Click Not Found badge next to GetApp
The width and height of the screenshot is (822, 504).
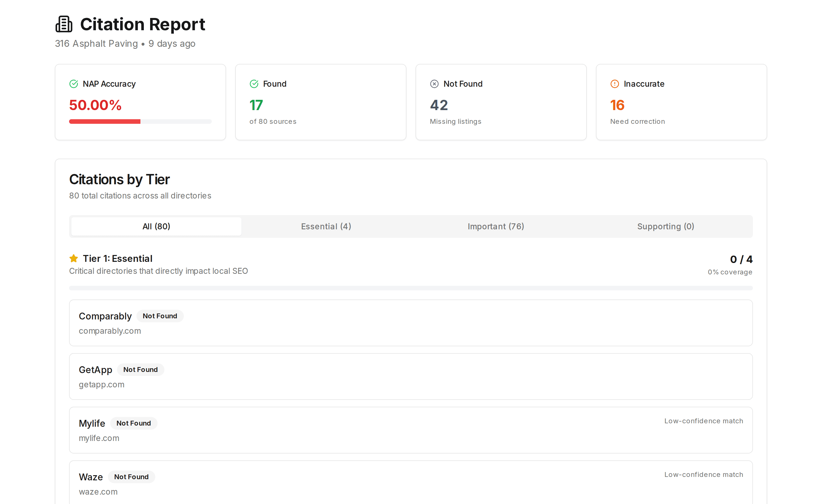(x=140, y=370)
